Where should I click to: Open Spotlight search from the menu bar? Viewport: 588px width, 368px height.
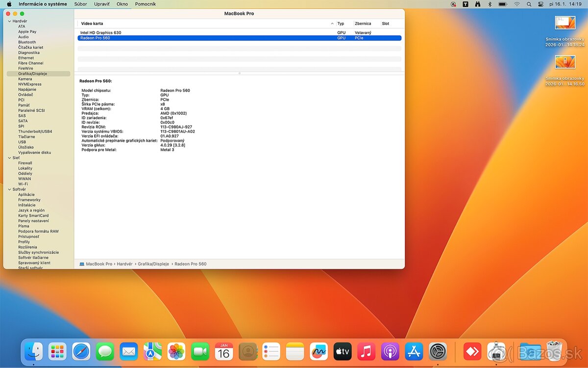pos(529,4)
